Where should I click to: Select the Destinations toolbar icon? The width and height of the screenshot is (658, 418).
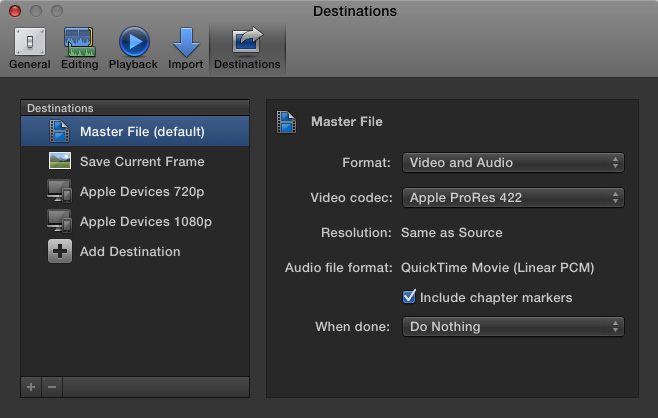click(x=247, y=49)
